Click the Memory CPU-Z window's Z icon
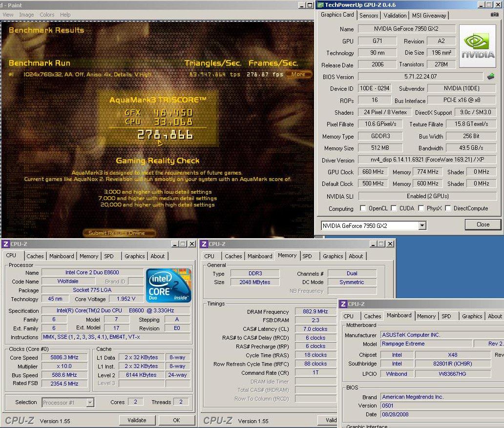The width and height of the screenshot is (504, 428). click(204, 244)
